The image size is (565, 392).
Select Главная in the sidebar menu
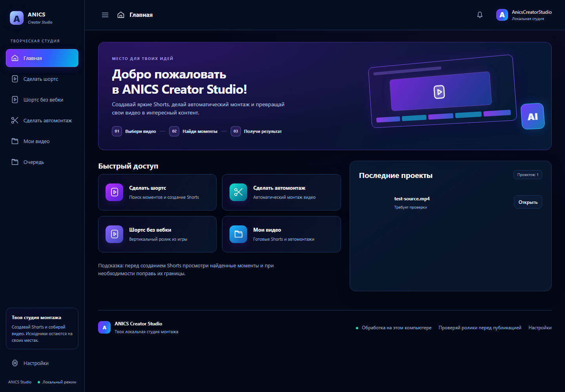[42, 58]
